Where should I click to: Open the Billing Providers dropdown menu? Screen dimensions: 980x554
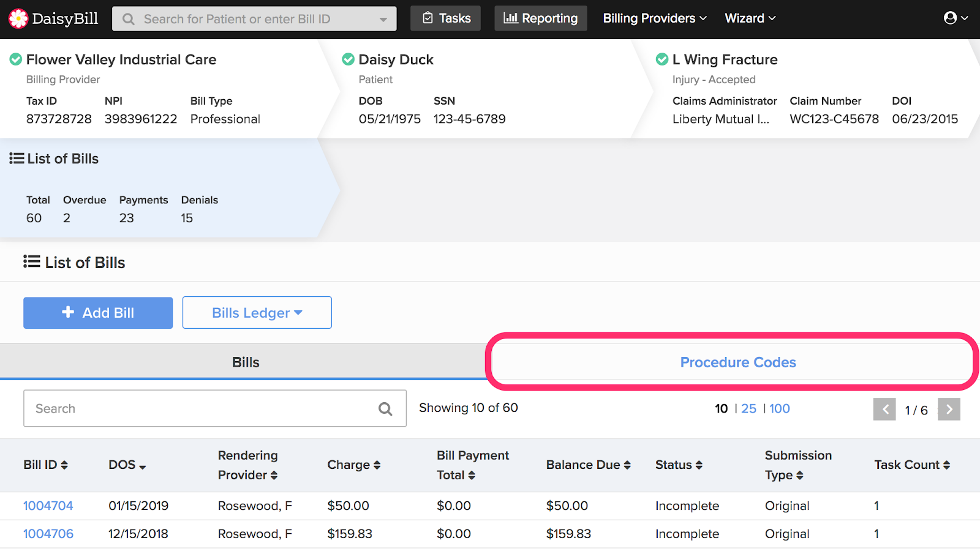(x=655, y=18)
